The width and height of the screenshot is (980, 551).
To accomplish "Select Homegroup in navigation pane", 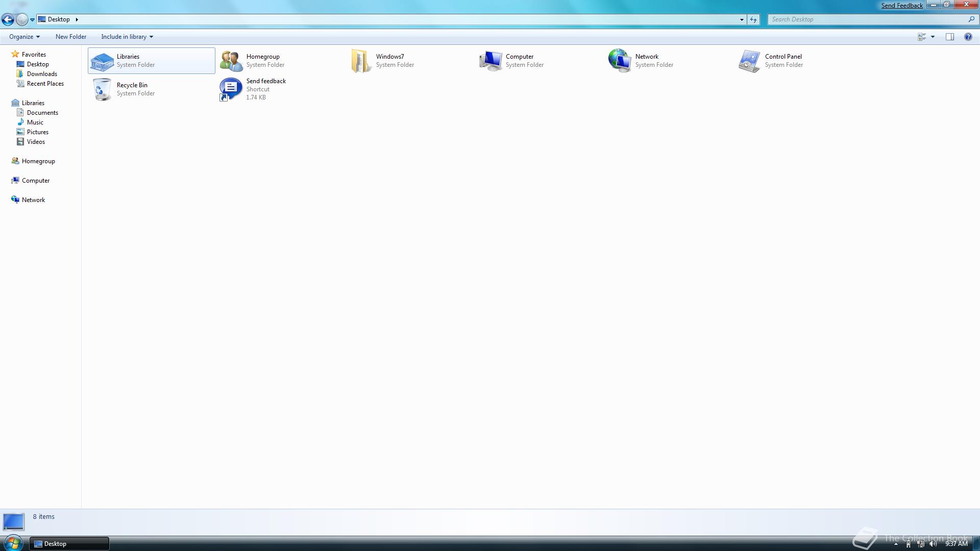I will click(x=38, y=161).
